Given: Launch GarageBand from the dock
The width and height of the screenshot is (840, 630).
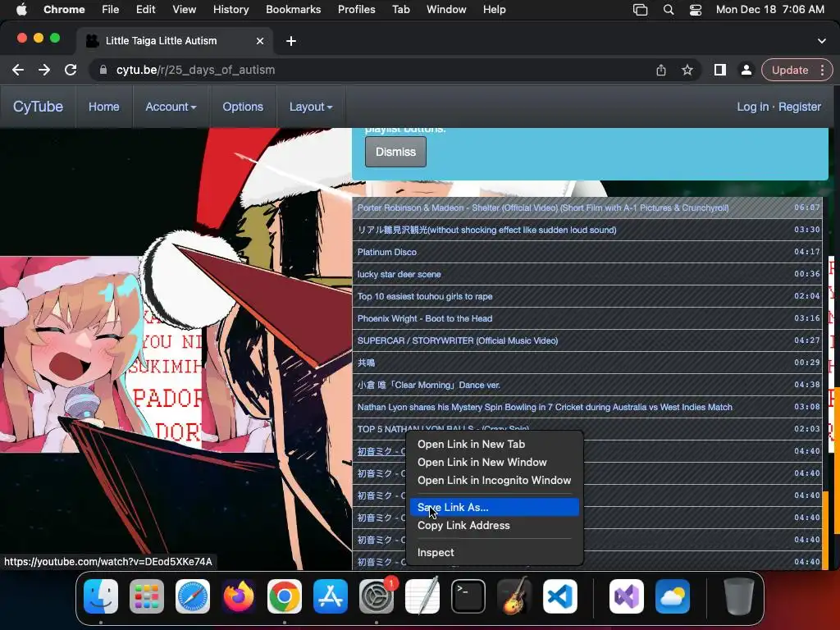Looking at the screenshot, I should (514, 596).
